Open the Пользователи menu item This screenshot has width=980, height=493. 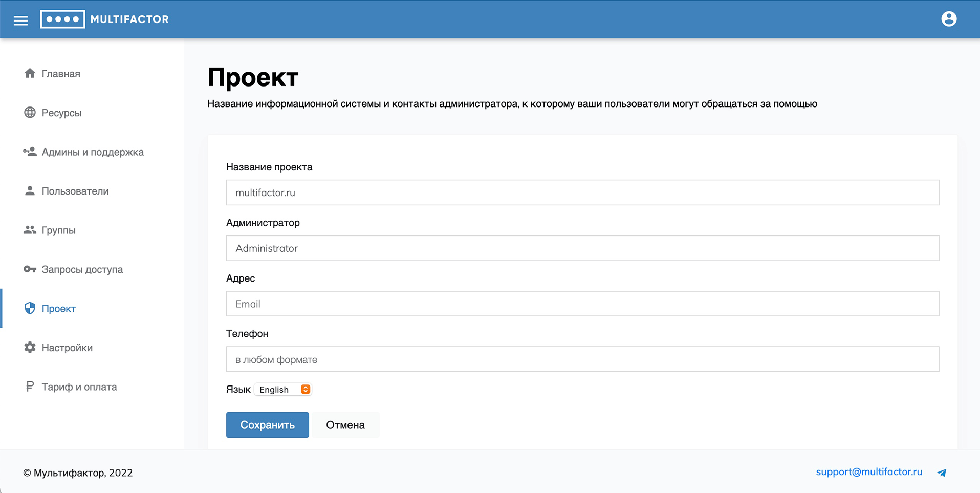tap(75, 191)
